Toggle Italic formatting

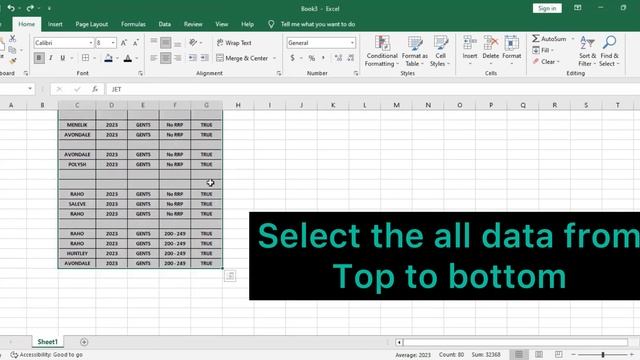click(51, 58)
